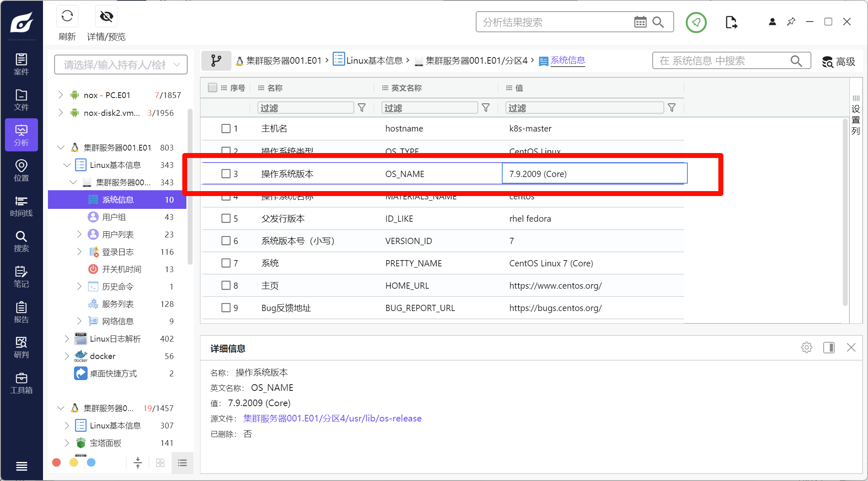
Task: Click the export document icon
Action: coord(731,22)
